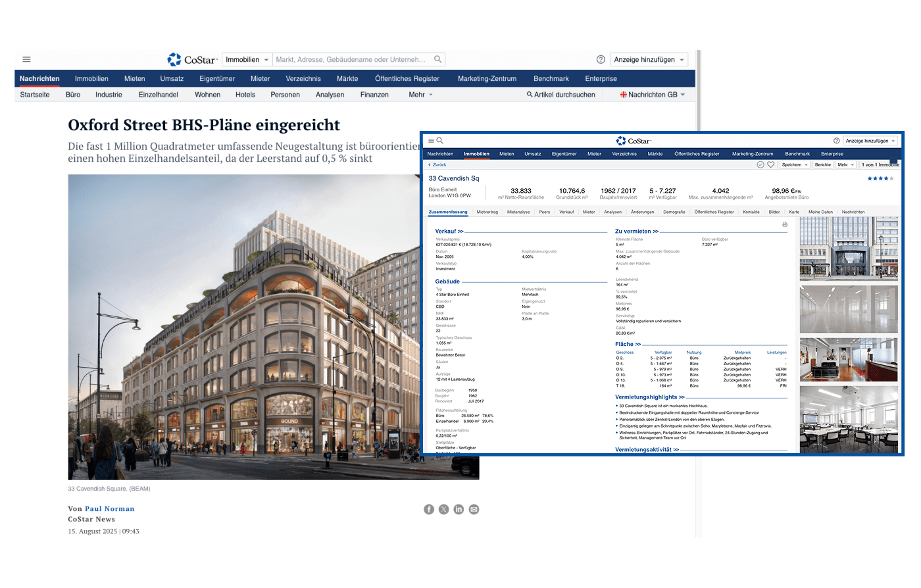
Task: Open the Immobilien search type dropdown
Action: click(247, 59)
